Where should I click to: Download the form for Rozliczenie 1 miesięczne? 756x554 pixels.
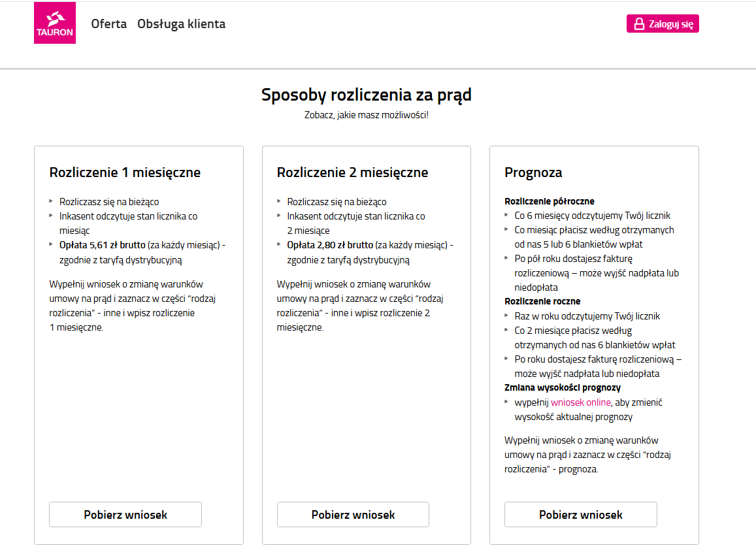tap(125, 515)
